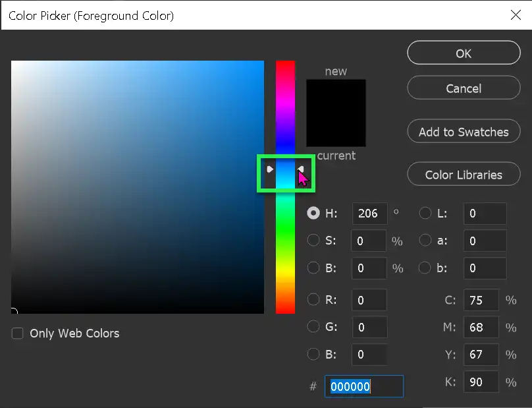Click Add to Swatches
This screenshot has height=408, width=532.
pyautogui.click(x=464, y=131)
